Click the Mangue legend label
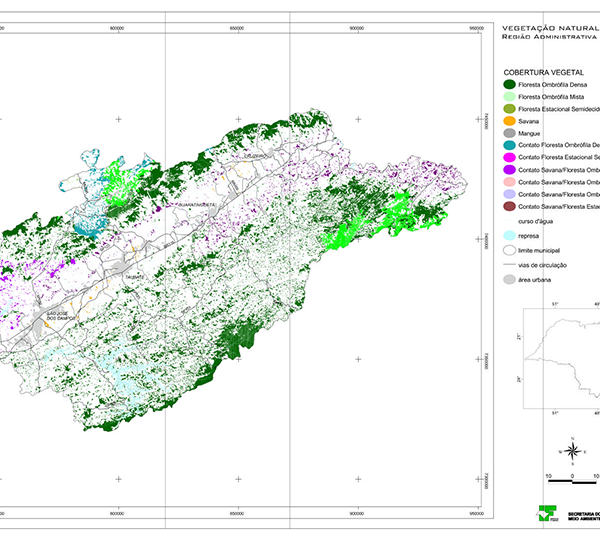 tap(529, 134)
